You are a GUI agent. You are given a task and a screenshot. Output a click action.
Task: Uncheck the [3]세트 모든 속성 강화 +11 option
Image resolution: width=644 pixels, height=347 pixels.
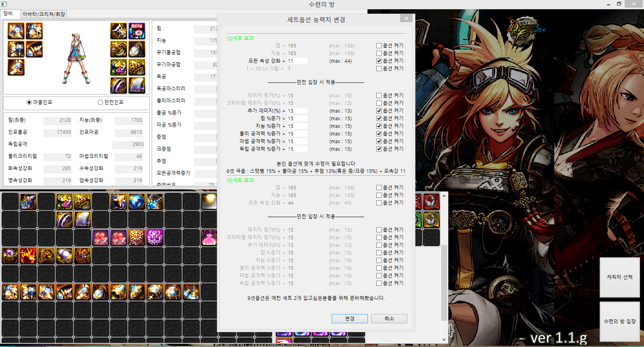379,61
